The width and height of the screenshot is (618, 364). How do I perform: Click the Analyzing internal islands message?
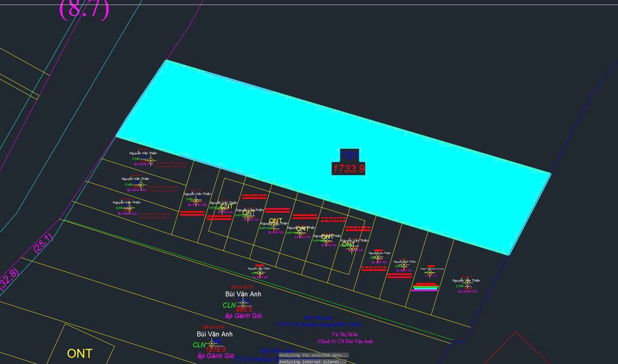[x=312, y=362]
